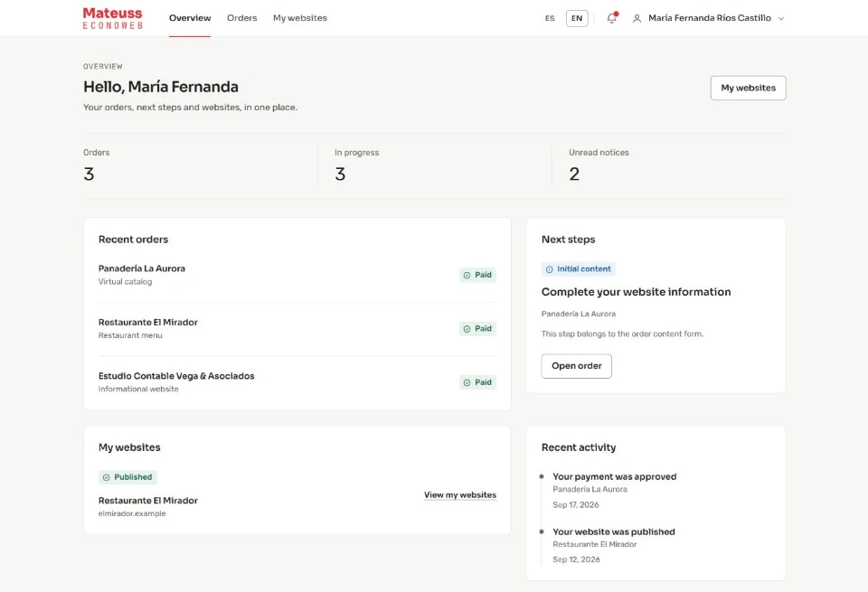
Task: Open the Panadería La Aurora order row
Action: tap(297, 275)
